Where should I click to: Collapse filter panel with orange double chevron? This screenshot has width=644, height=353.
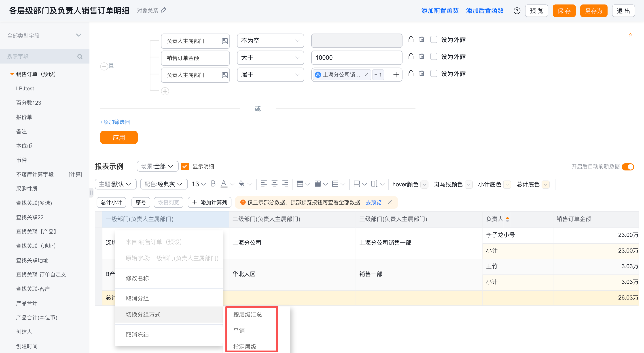click(630, 35)
